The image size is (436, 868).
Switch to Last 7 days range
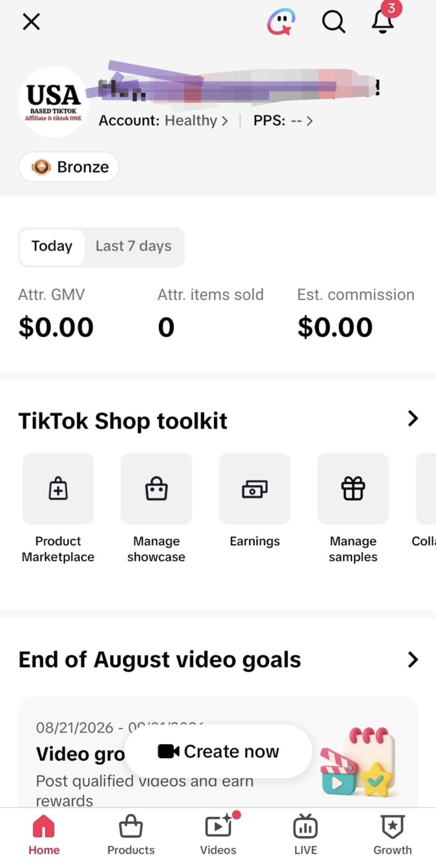pyautogui.click(x=133, y=246)
